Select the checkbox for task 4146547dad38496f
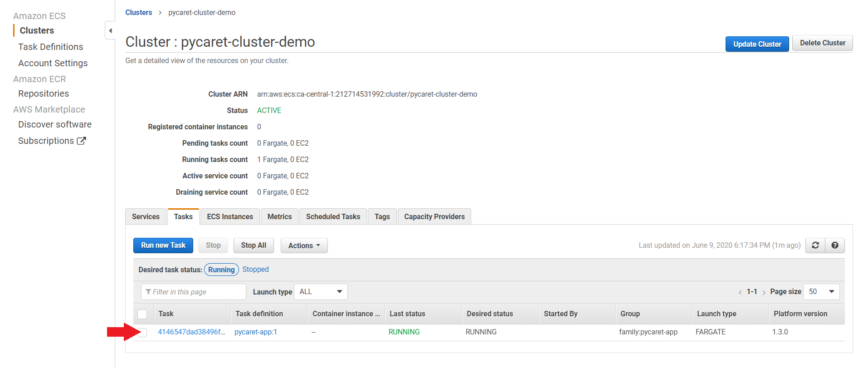Viewport: 868px width, 373px height. (x=142, y=332)
